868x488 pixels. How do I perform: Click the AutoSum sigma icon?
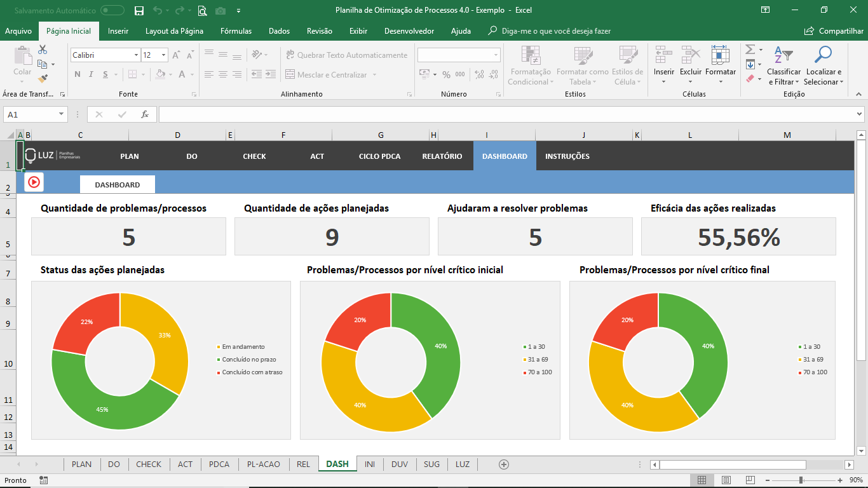point(750,50)
